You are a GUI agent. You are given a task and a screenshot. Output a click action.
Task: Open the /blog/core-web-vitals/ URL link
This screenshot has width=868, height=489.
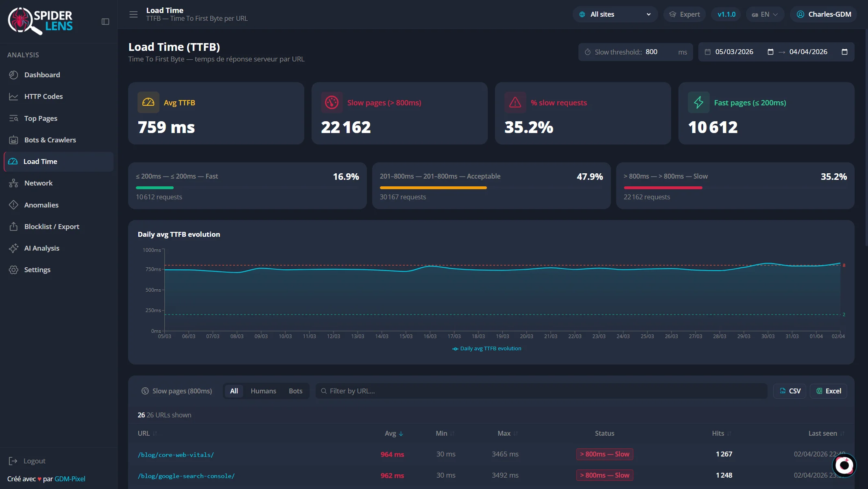(176, 454)
